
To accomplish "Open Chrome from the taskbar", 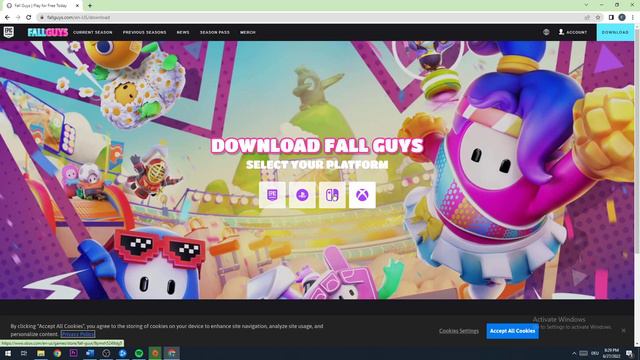I will point(57,353).
